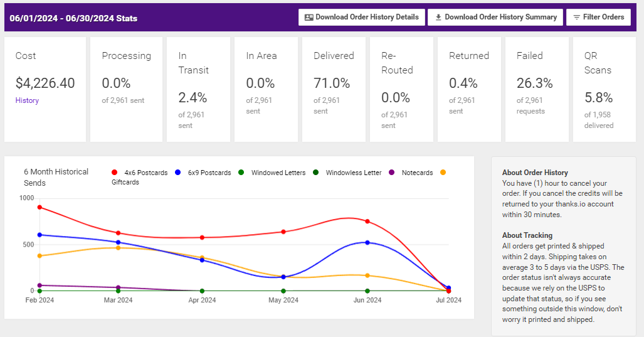Hide the Windowed Letters series in legend
The image size is (644, 337).
pyautogui.click(x=278, y=173)
